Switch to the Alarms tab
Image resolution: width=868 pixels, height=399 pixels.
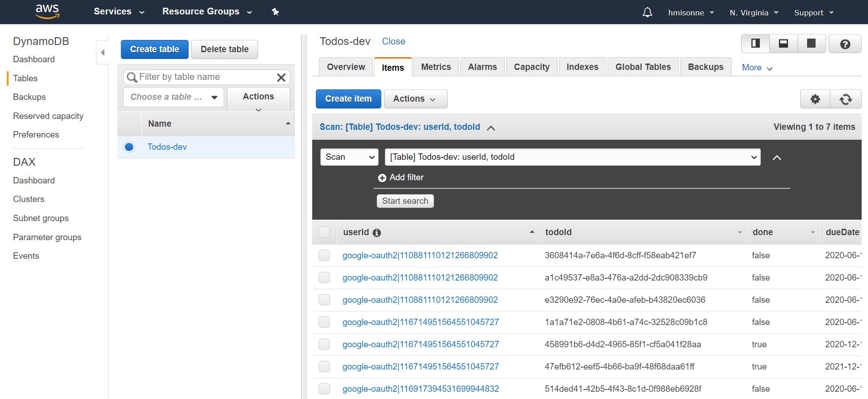pos(482,67)
